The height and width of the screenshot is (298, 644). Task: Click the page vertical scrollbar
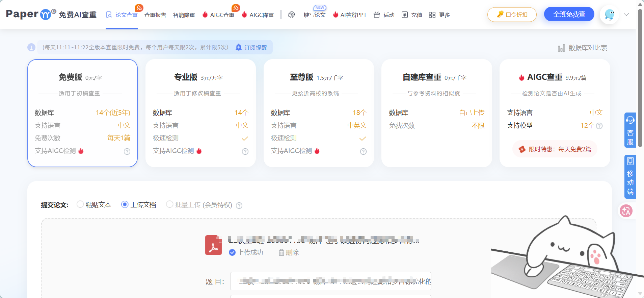pos(640,78)
